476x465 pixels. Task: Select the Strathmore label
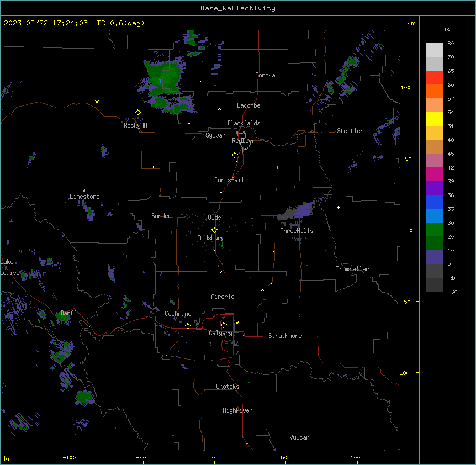click(285, 336)
